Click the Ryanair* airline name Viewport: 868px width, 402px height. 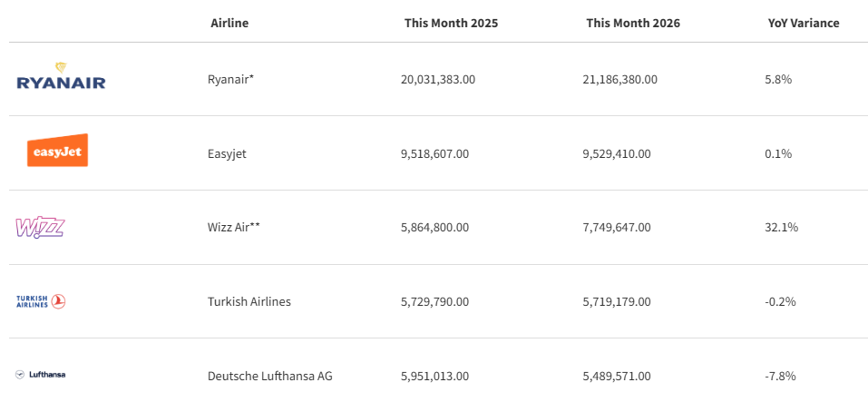231,79
